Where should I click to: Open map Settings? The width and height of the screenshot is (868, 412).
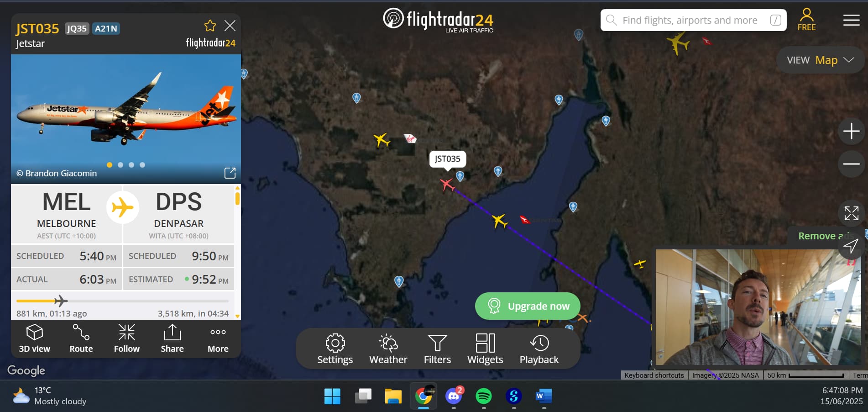coord(335,349)
